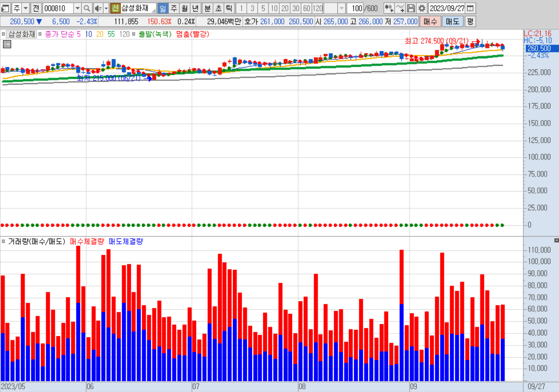
Task: Click the 종가 단순 5 moving average legend
Action: 63,34
